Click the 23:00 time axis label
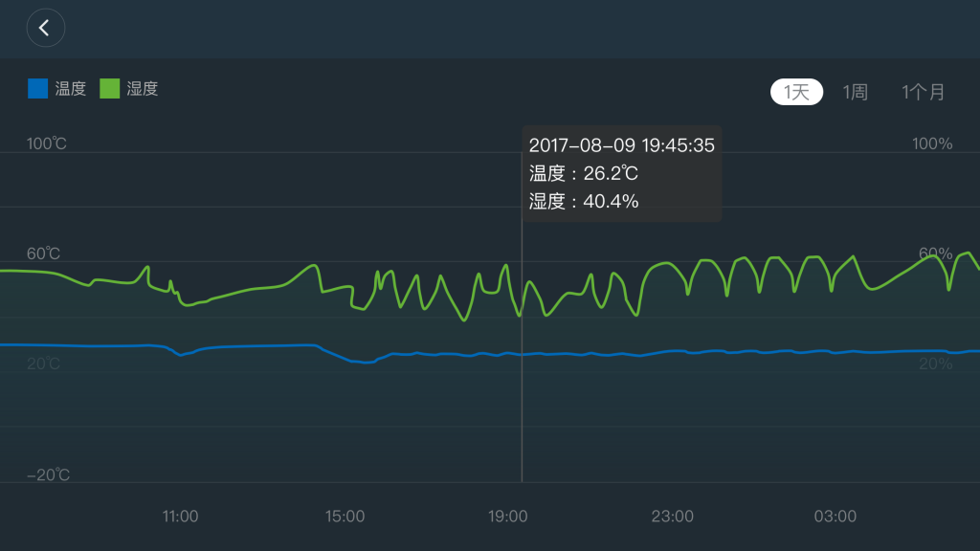The width and height of the screenshot is (980, 551). [673, 517]
